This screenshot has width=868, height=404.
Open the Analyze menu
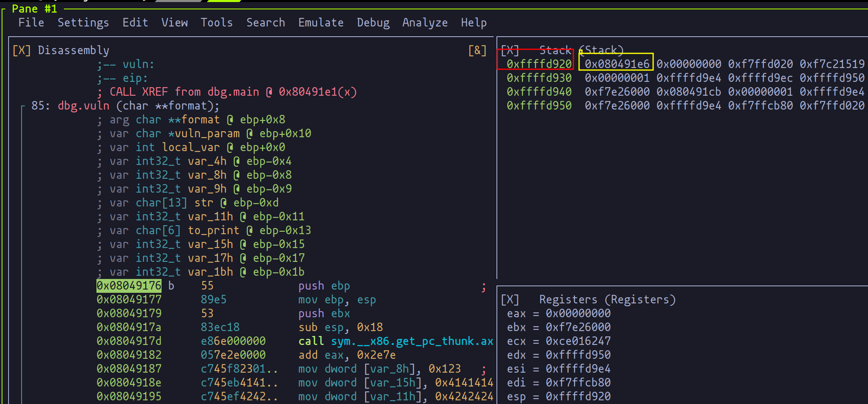tap(425, 23)
